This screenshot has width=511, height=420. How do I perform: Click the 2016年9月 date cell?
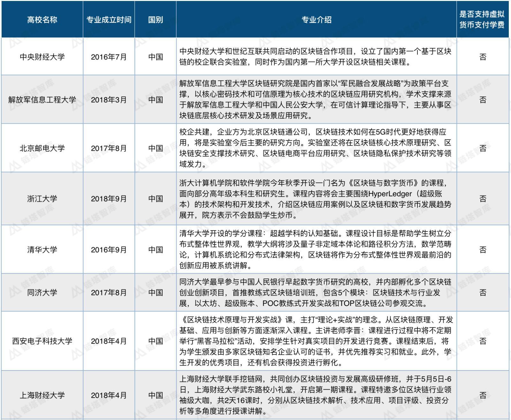click(x=109, y=249)
